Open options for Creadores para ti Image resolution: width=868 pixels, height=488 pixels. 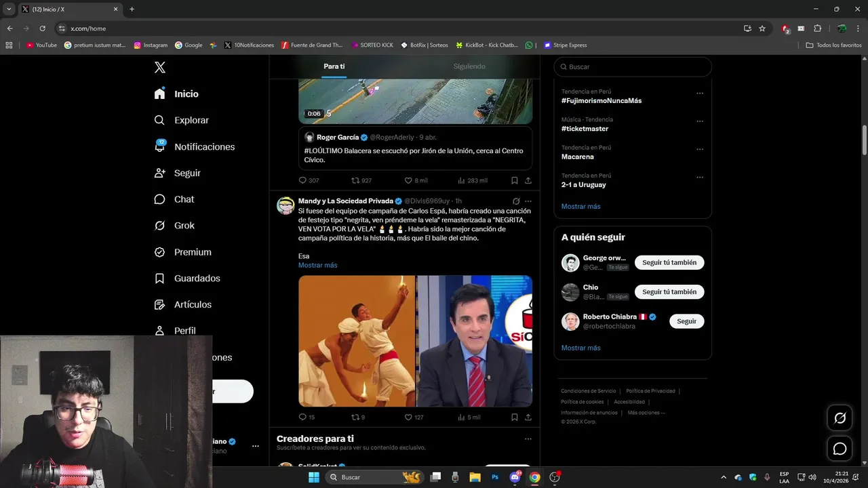(528, 439)
